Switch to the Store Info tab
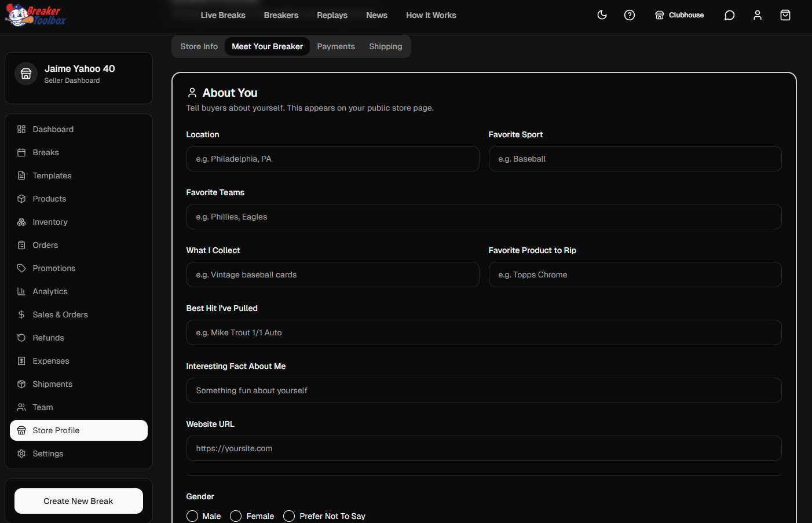 coord(199,46)
